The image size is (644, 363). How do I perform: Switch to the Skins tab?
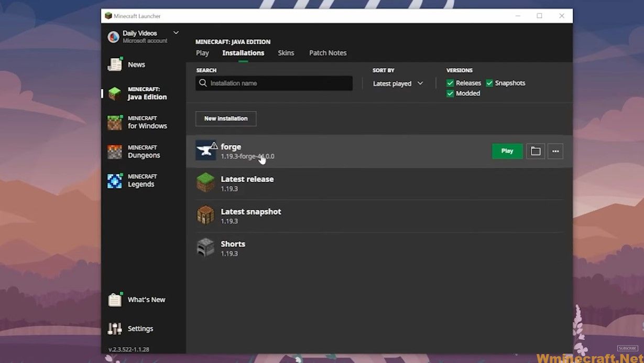pos(286,53)
